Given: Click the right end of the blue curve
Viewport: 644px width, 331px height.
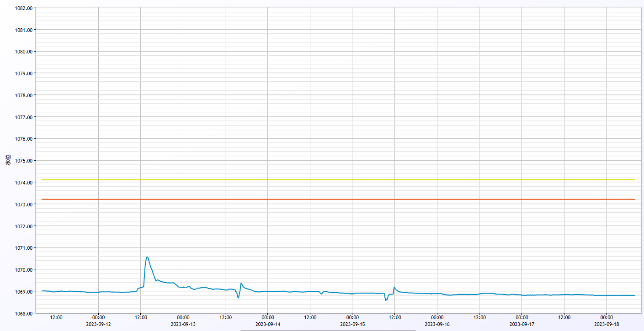Looking at the screenshot, I should point(634,295).
